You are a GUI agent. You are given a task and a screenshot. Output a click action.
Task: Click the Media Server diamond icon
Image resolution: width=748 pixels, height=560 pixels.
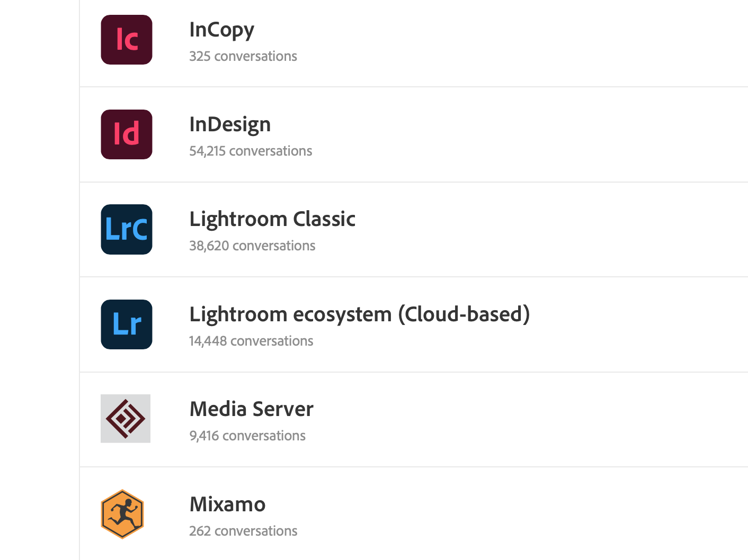click(125, 418)
